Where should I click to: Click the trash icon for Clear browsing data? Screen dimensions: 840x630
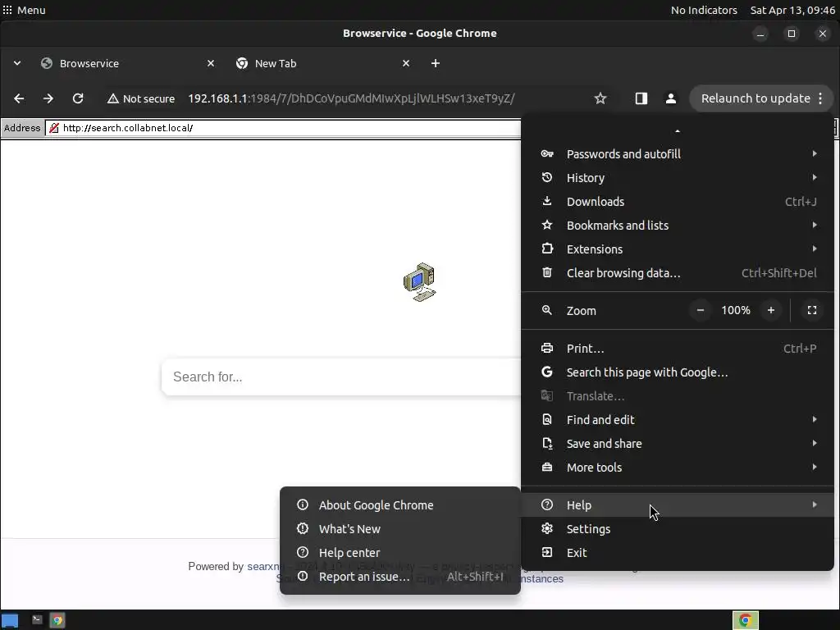click(547, 272)
